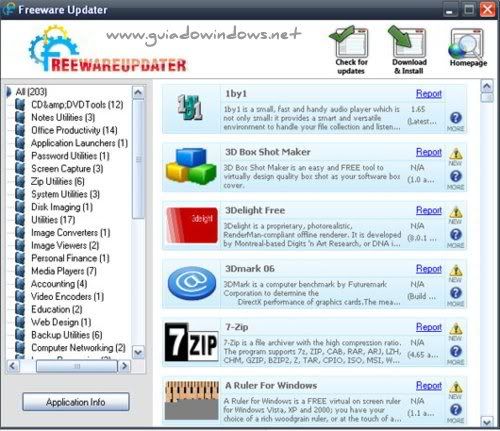Image resolution: width=500 pixels, height=431 pixels.
Task: Click category tree scroll down arrow
Action: (x=138, y=352)
